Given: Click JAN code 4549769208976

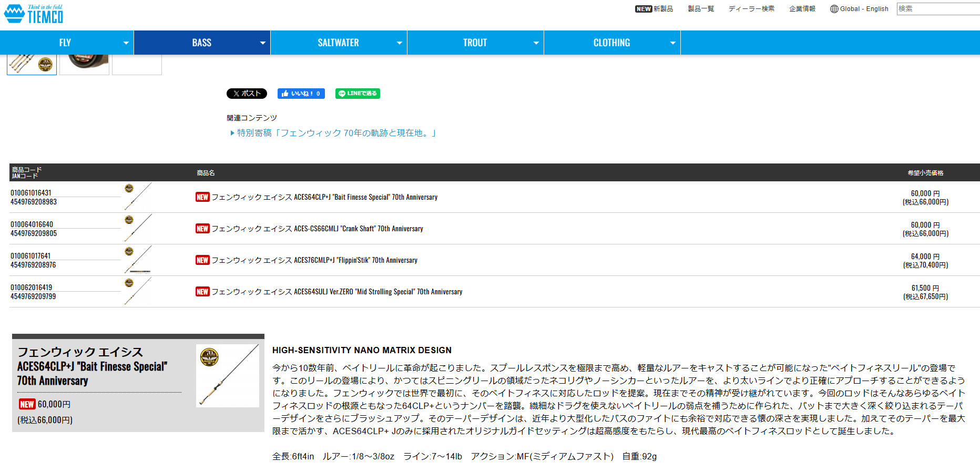Looking at the screenshot, I should [x=33, y=265].
